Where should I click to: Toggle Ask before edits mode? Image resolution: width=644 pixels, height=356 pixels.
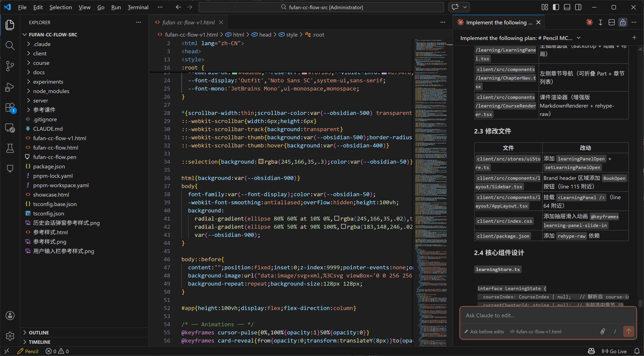(484, 332)
